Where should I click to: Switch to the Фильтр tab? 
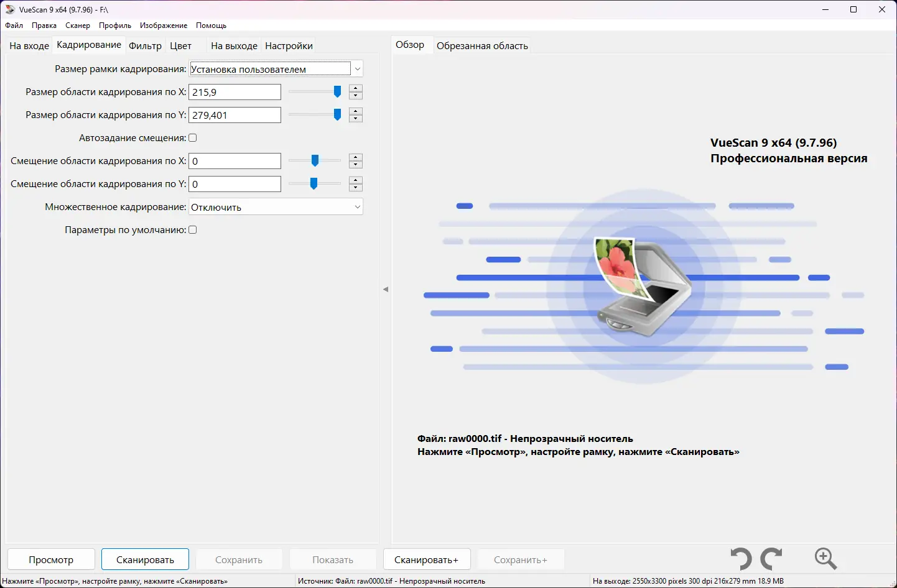145,46
